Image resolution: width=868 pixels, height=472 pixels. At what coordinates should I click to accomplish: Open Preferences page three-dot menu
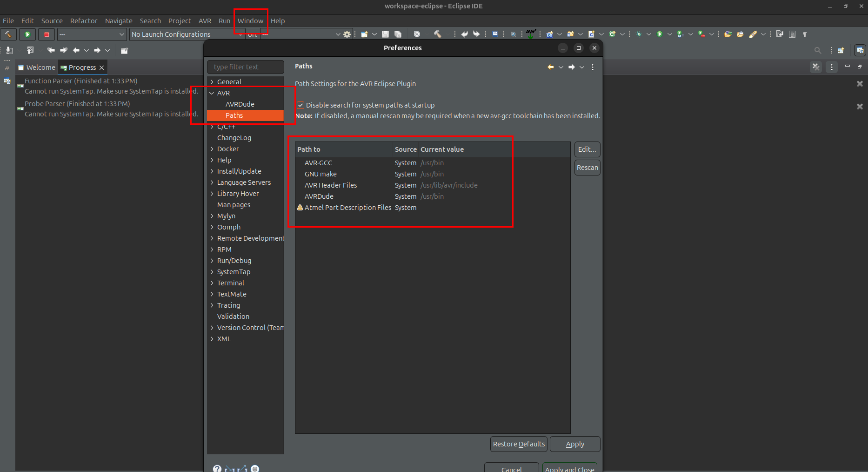[593, 67]
